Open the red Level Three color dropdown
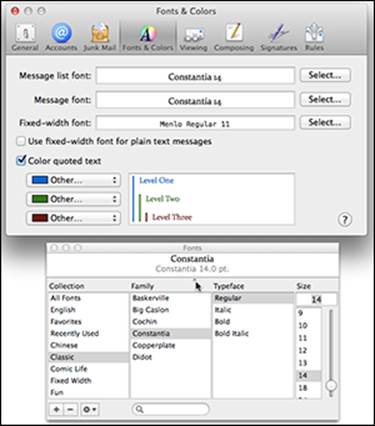Screen dimensions: 375x426 (73, 218)
